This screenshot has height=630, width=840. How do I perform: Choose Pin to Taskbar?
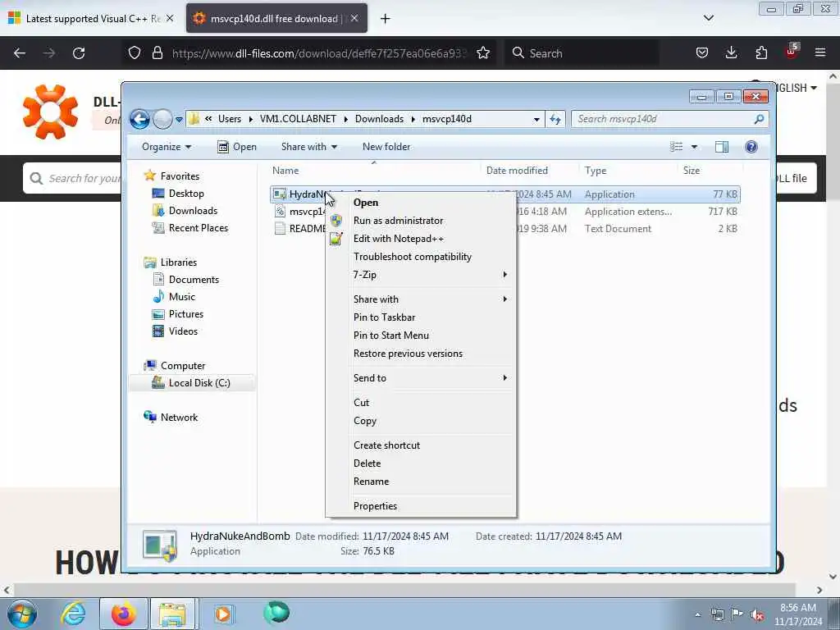coord(421,317)
